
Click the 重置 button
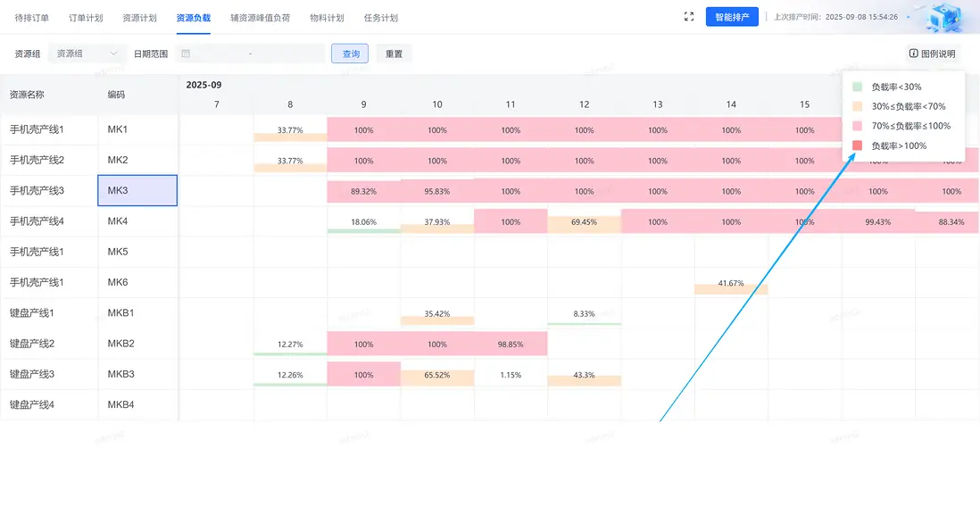[x=394, y=54]
